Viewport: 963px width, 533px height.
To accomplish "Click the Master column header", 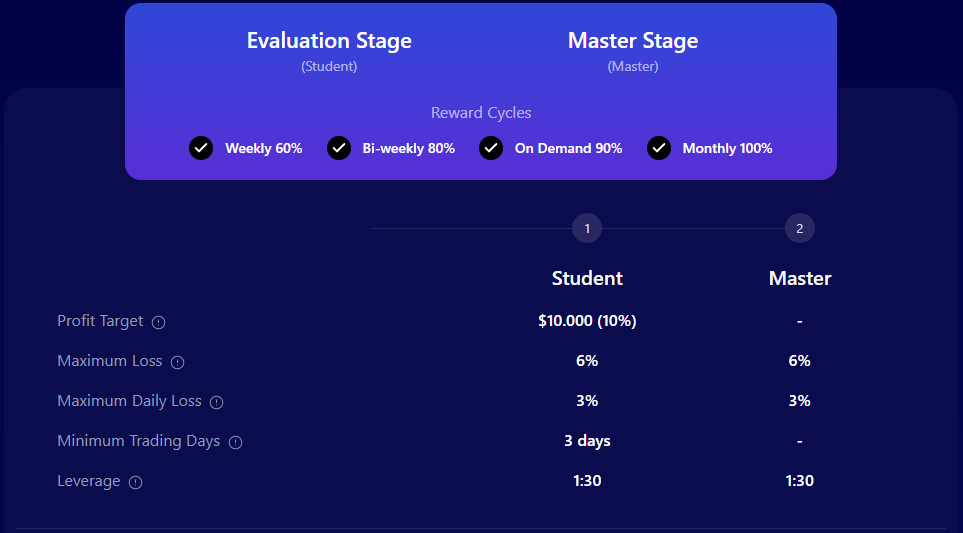I will tap(799, 278).
